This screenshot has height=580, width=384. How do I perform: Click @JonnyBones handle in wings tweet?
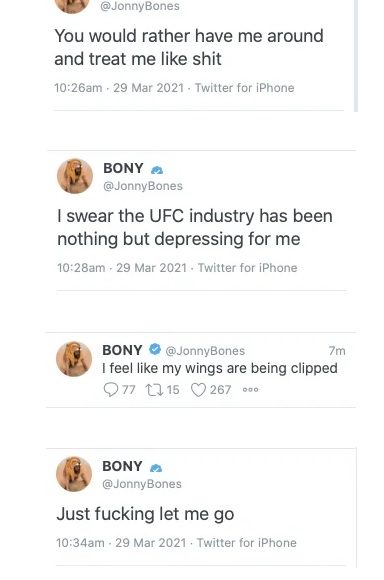pyautogui.click(x=205, y=351)
